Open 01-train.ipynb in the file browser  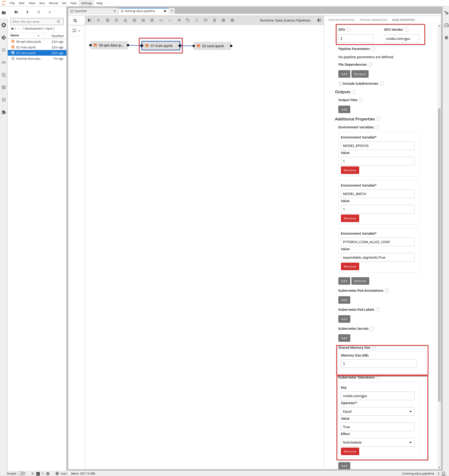click(x=37, y=47)
